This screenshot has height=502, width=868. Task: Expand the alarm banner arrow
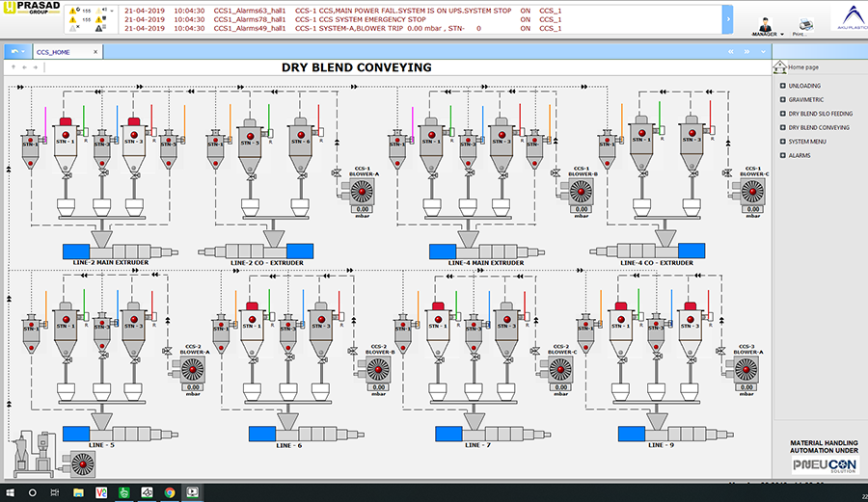click(727, 18)
